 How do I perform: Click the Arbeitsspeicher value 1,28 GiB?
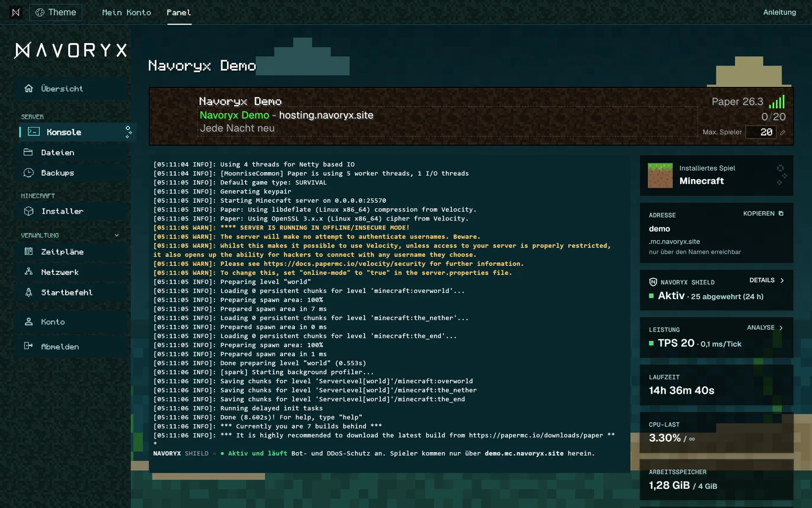669,485
